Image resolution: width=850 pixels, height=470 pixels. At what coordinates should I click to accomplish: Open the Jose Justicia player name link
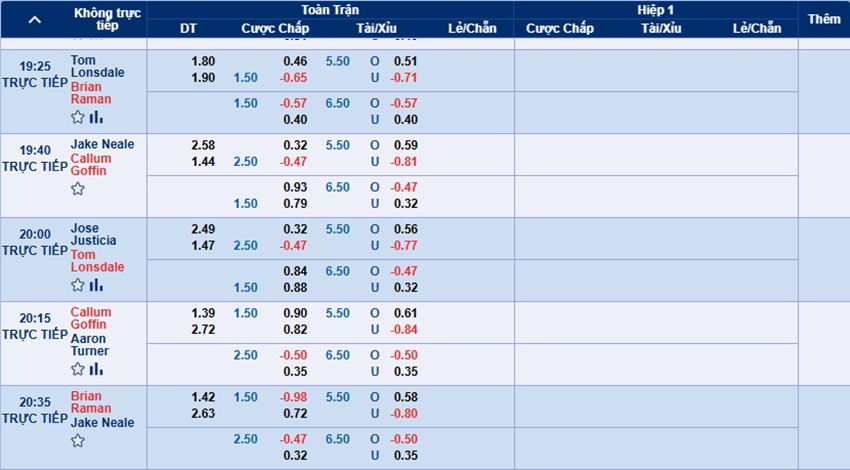point(93,234)
